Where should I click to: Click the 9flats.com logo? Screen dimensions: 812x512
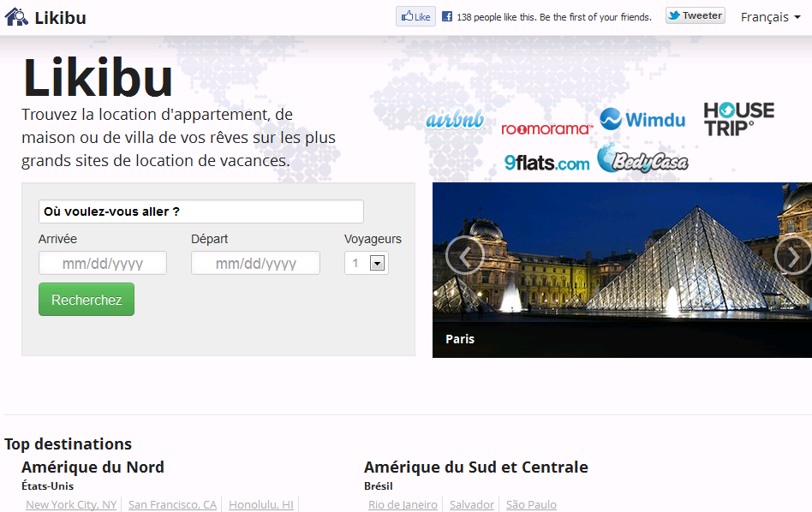tap(546, 163)
